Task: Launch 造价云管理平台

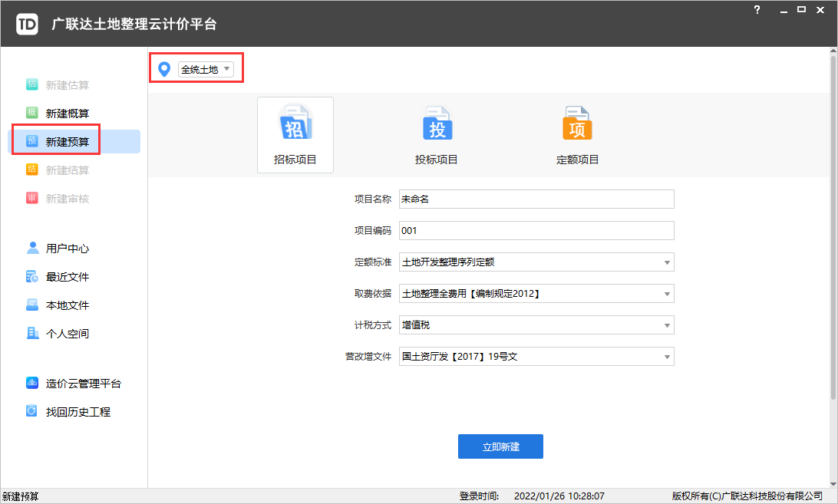Action: tap(83, 384)
